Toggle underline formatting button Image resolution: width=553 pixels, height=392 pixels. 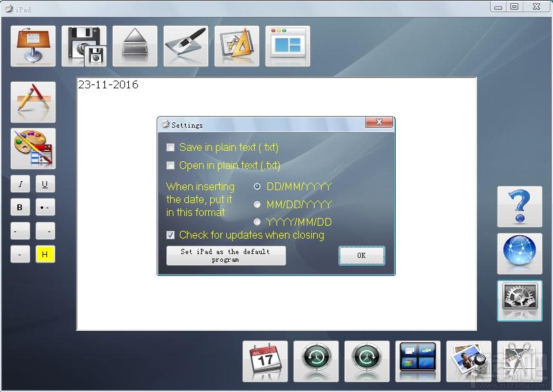point(45,184)
